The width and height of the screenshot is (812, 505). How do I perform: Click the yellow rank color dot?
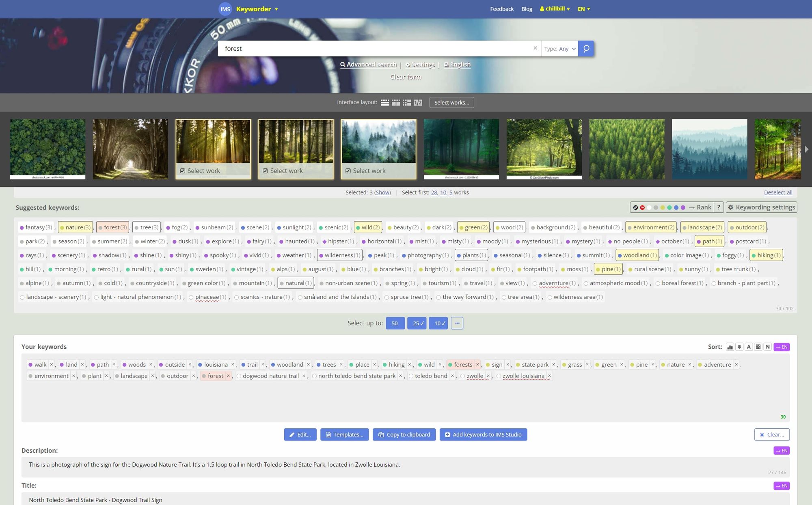[663, 207]
